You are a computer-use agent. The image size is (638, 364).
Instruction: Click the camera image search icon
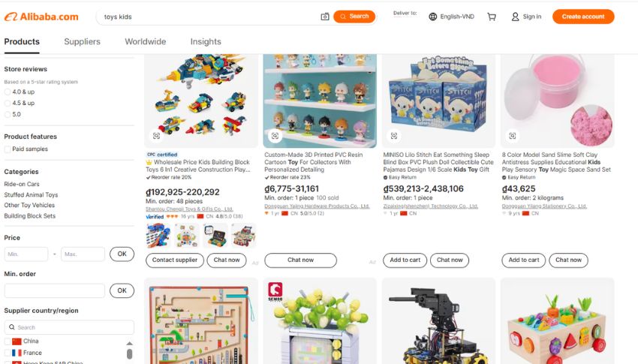(325, 17)
